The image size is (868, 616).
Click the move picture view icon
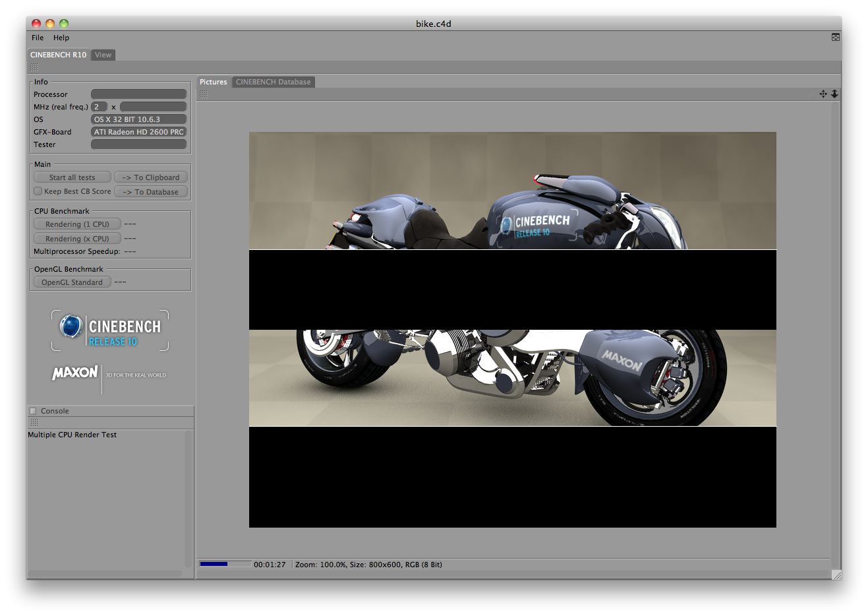click(x=823, y=94)
